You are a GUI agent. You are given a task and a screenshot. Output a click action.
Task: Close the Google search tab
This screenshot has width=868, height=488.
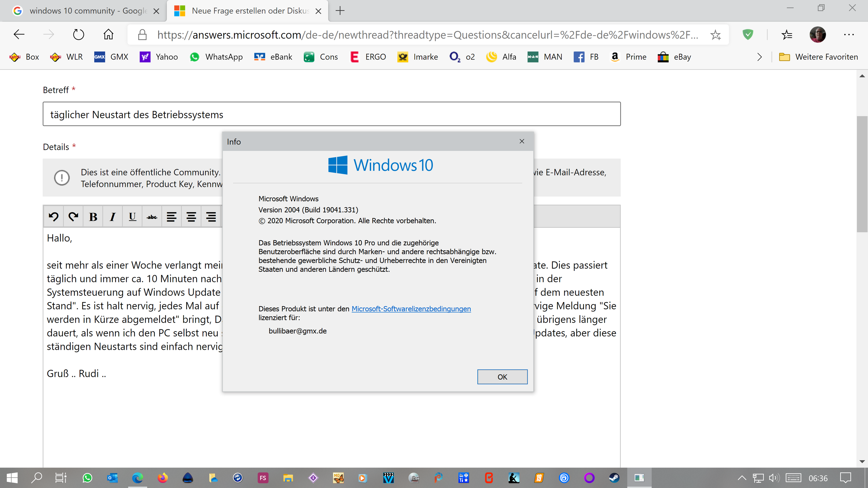point(156,11)
